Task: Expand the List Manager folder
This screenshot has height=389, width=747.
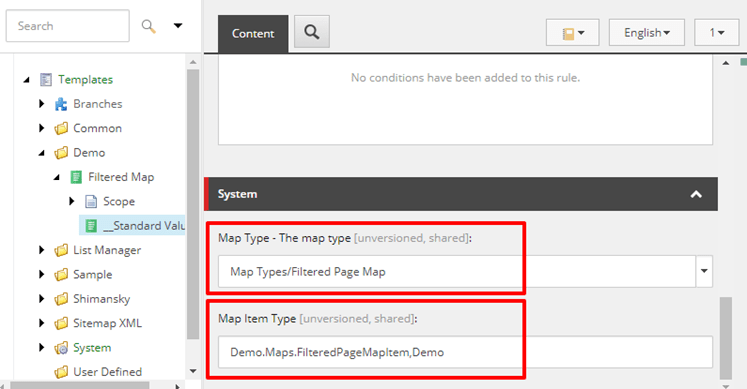Action: tap(41, 249)
